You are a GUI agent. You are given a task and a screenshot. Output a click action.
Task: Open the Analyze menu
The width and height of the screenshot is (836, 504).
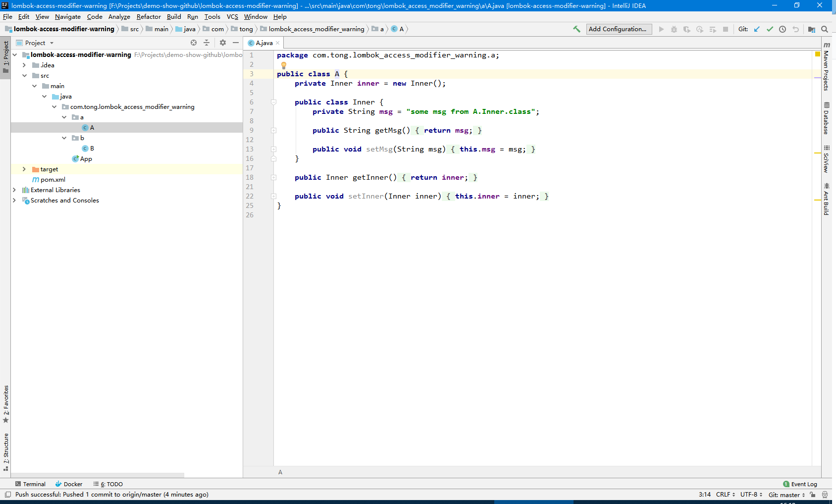[x=119, y=16]
